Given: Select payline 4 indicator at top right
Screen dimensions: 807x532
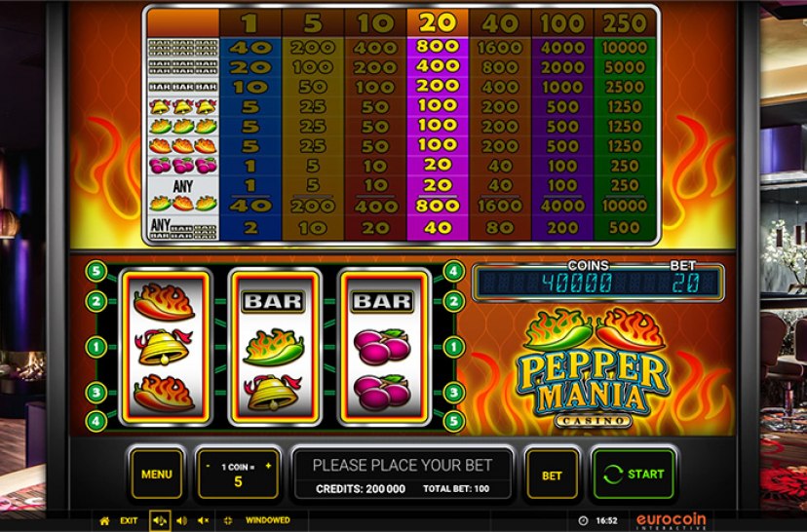Looking at the screenshot, I should (x=453, y=271).
